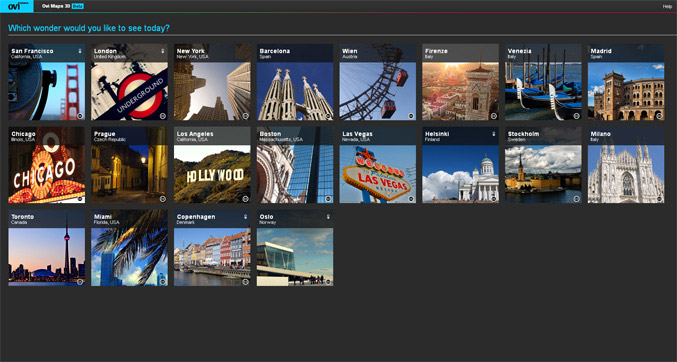677x362 pixels.
Task: Open the Milano cathedral thumbnail
Action: click(626, 165)
